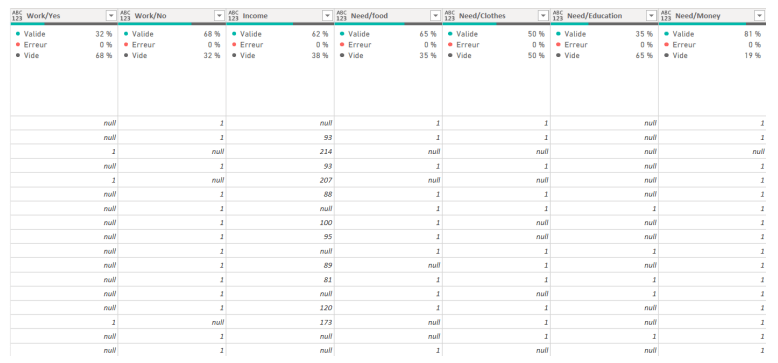Open the data type icon on Income column
Screen dimensions: 778x363
(233, 16)
